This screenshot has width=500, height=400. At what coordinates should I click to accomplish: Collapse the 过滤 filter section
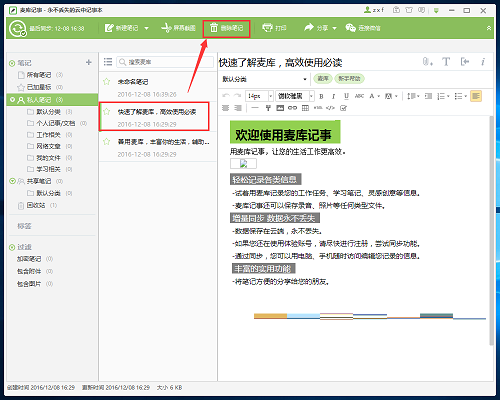(x=12, y=247)
